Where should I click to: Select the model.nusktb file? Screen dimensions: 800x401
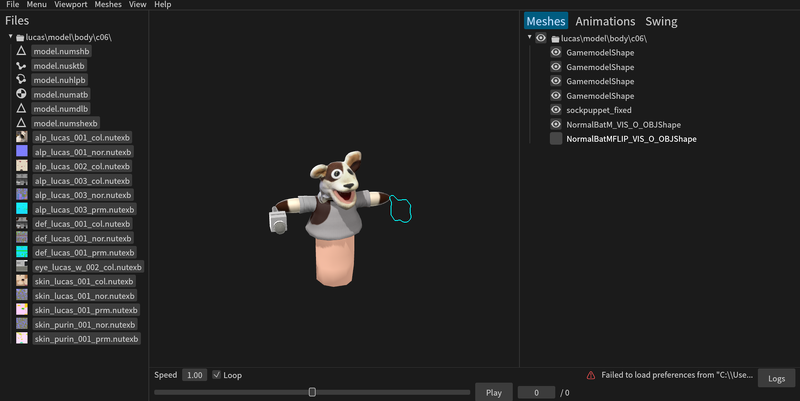click(x=59, y=65)
